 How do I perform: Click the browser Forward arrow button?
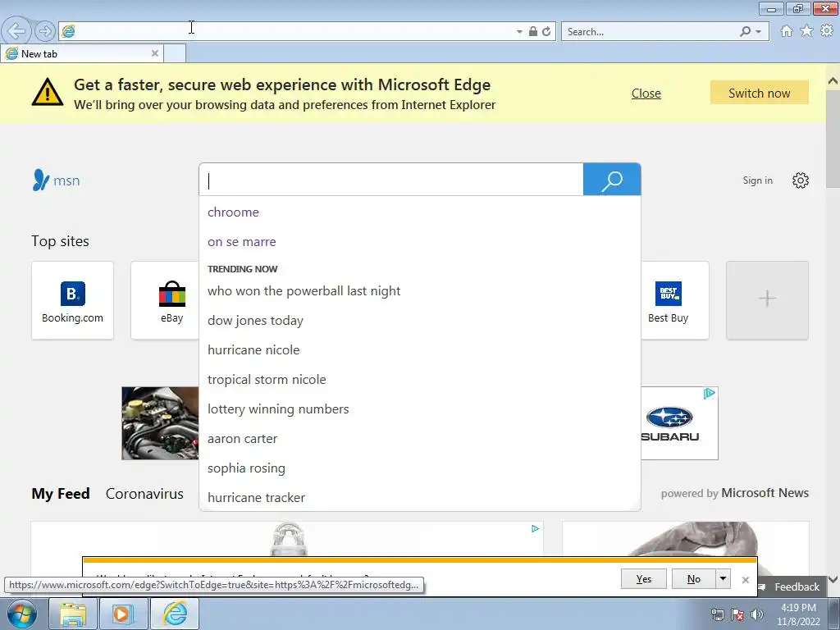(45, 31)
